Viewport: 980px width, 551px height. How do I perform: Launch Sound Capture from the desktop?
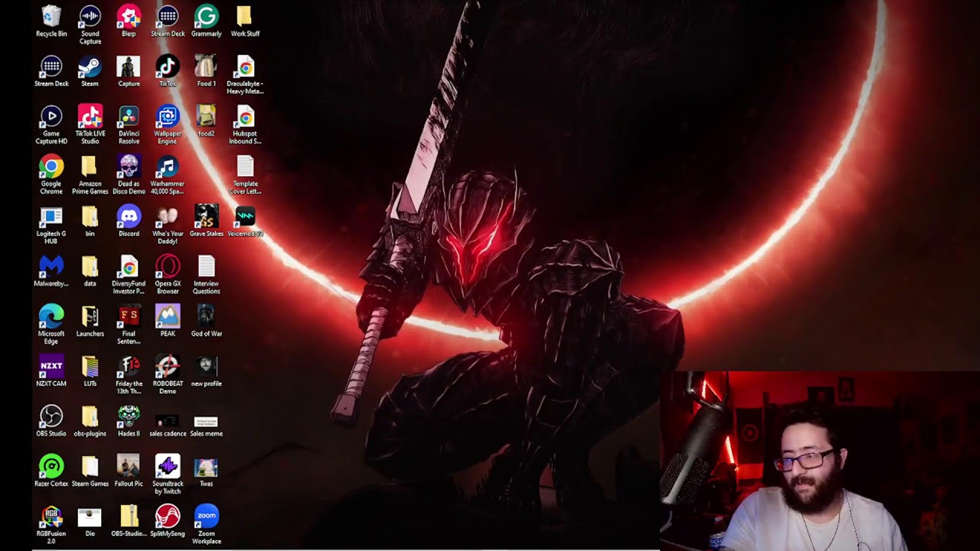[90, 25]
